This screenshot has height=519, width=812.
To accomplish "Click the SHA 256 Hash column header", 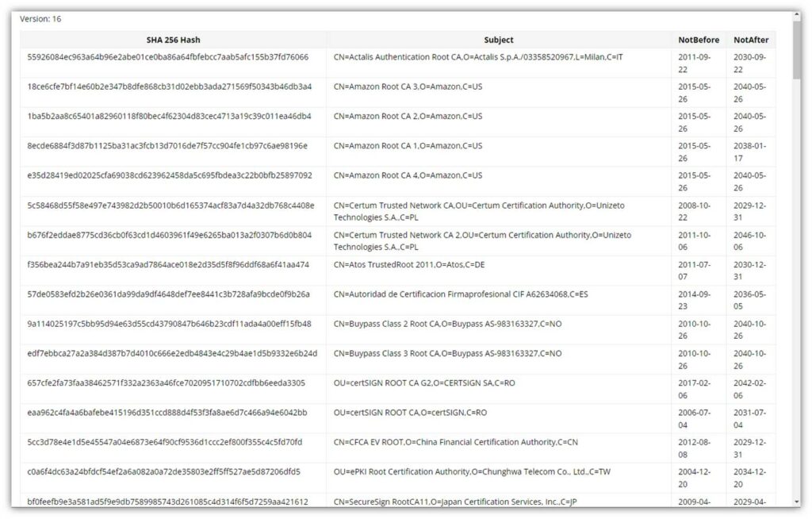I will point(173,40).
